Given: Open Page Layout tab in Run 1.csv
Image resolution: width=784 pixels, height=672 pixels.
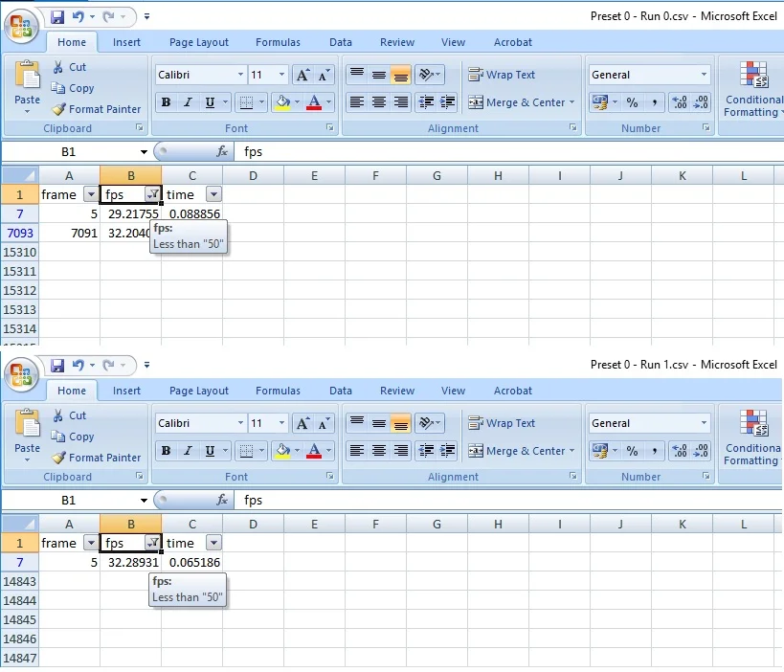Looking at the screenshot, I should (199, 391).
